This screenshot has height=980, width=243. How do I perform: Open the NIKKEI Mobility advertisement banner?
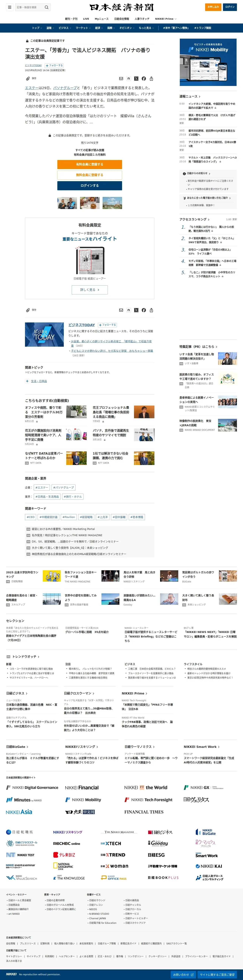[208, 62]
